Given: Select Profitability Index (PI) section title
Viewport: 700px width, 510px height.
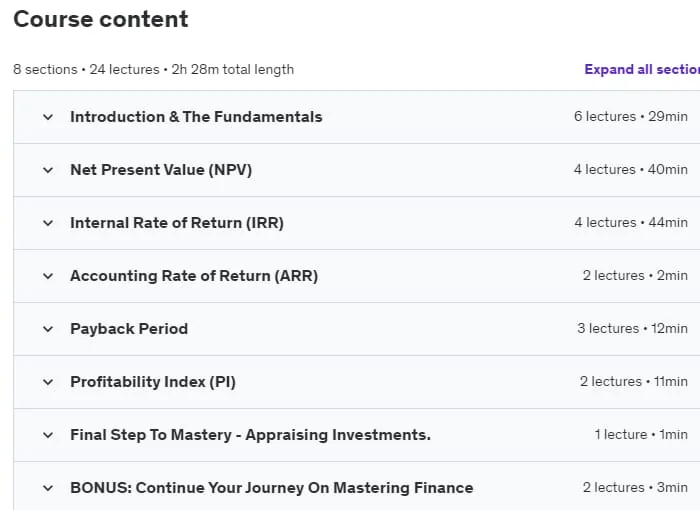Looking at the screenshot, I should point(153,382).
